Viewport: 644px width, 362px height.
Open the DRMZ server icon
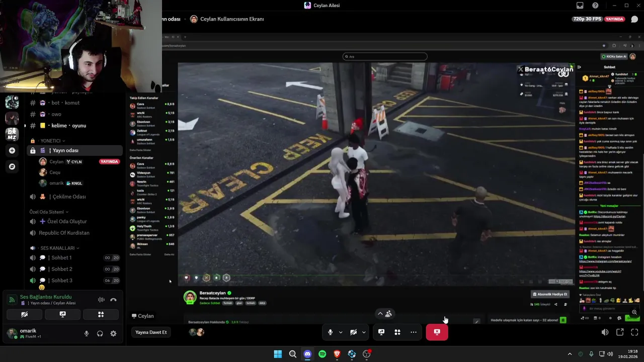coord(12,134)
